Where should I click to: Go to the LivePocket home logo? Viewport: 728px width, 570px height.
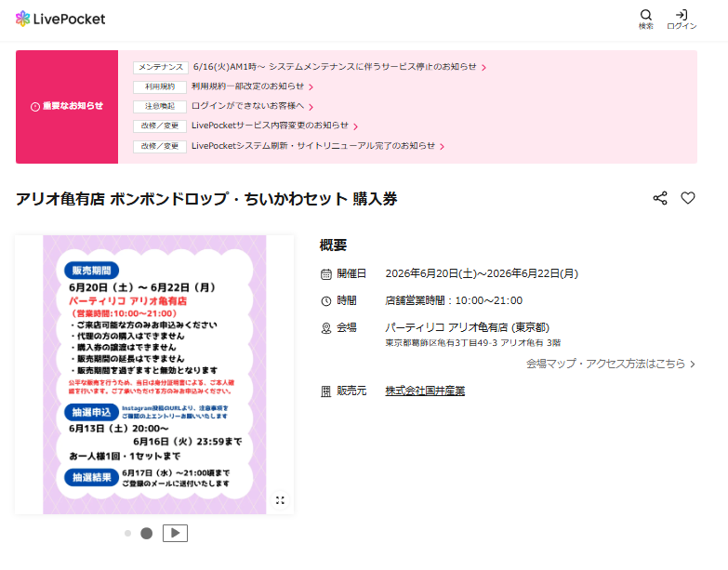(x=60, y=19)
